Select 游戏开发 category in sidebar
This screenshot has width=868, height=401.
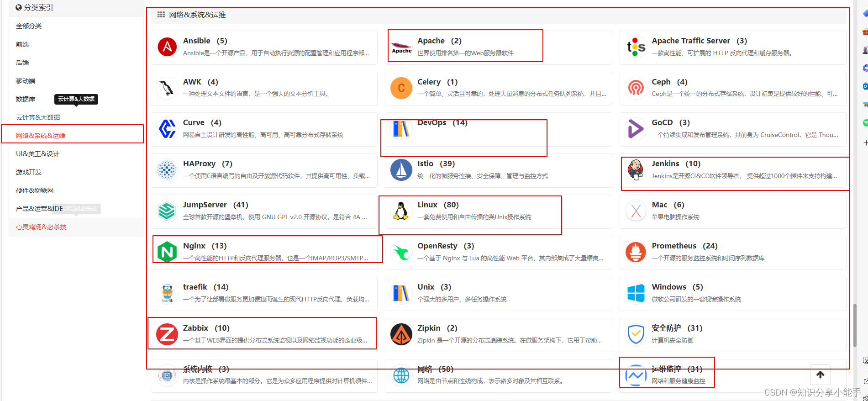point(29,172)
